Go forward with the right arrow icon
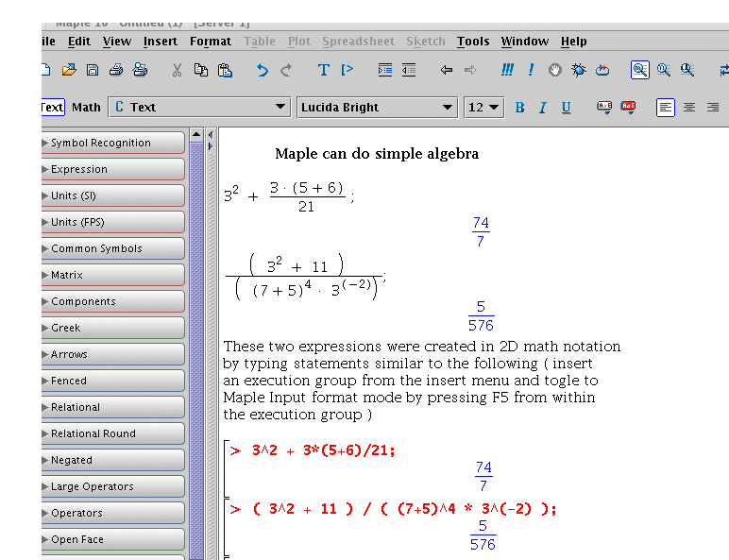Viewport: 729px width, 560px height. 470,70
